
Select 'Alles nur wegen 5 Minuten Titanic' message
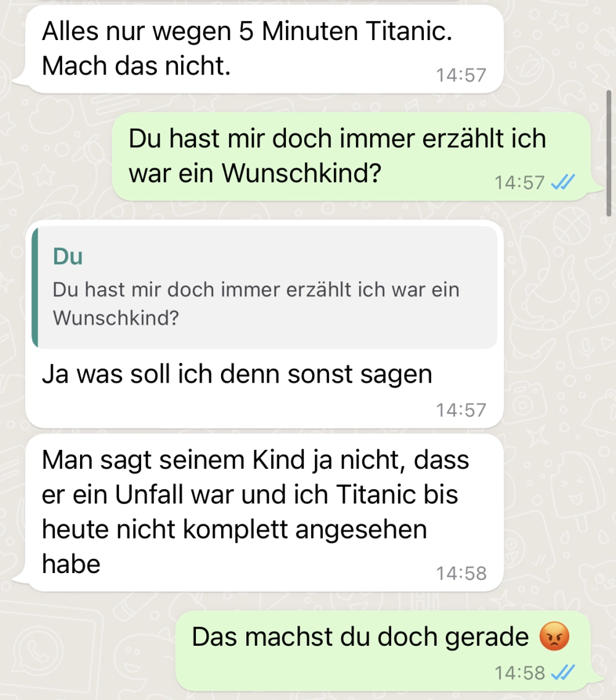point(264,49)
